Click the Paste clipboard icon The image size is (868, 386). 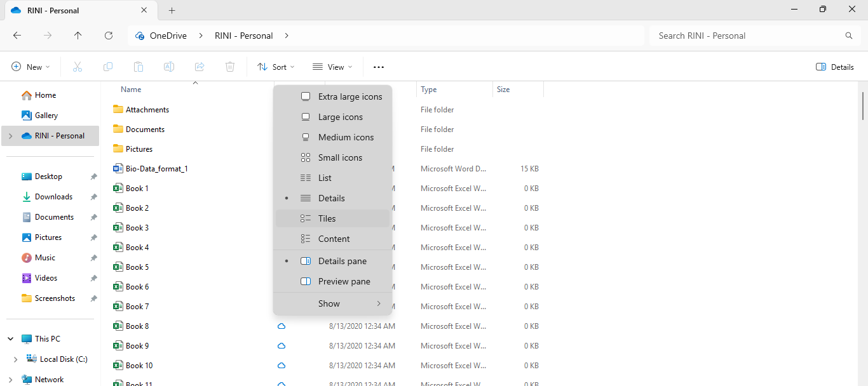pyautogui.click(x=139, y=67)
